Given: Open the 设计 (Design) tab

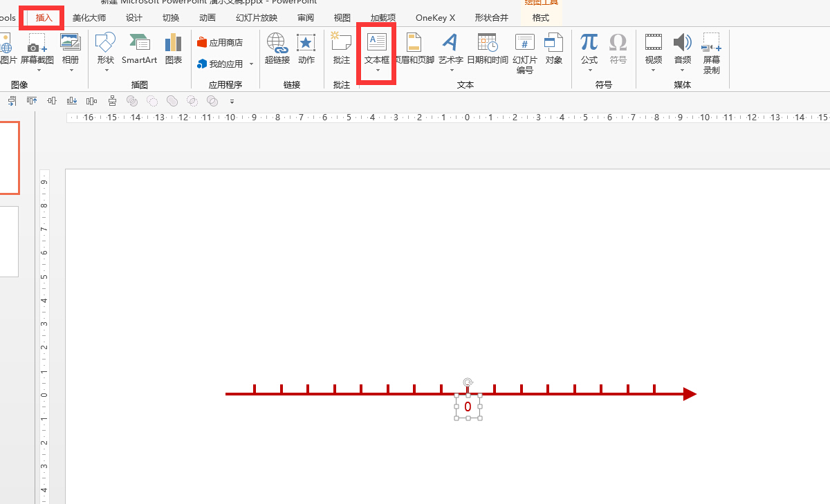Looking at the screenshot, I should tap(134, 18).
